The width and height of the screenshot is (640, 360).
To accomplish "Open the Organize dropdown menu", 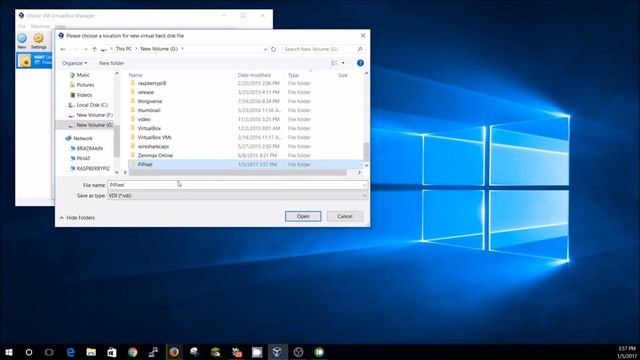I will pos(75,63).
